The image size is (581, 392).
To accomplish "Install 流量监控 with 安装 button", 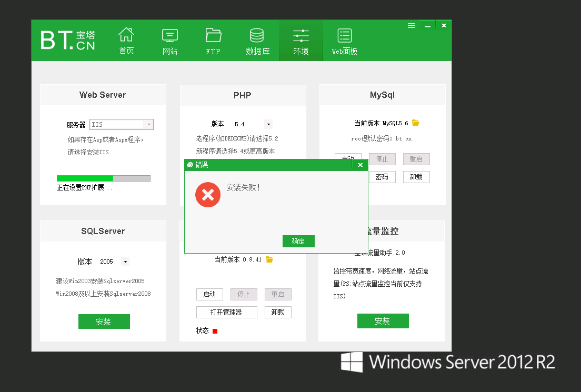I will pos(383,321).
